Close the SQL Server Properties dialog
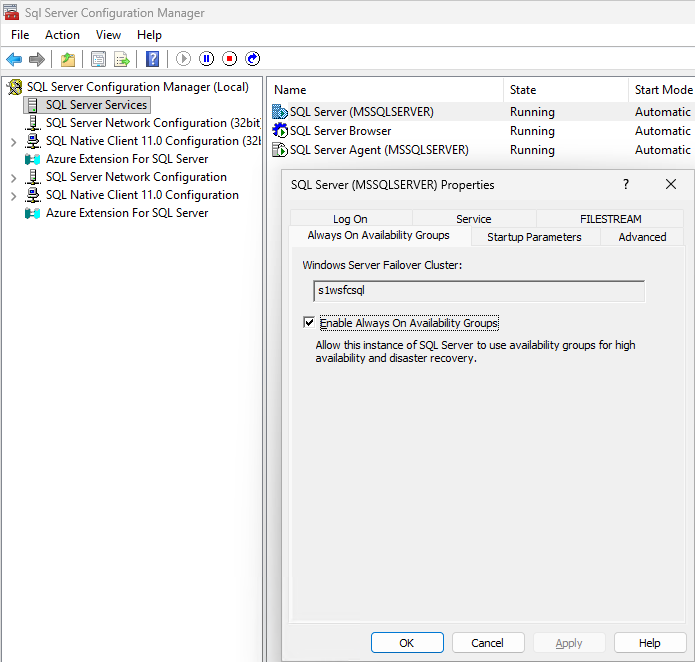 671,184
